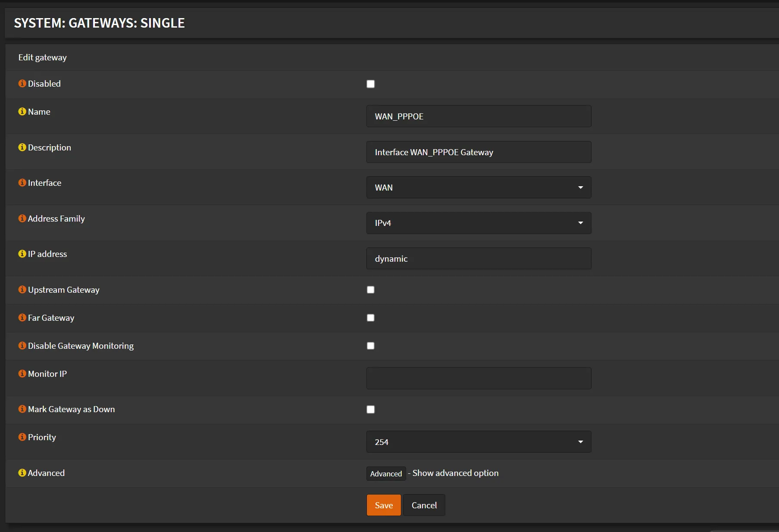779x532 pixels.
Task: Click the help icon next to Name
Action: click(x=22, y=112)
